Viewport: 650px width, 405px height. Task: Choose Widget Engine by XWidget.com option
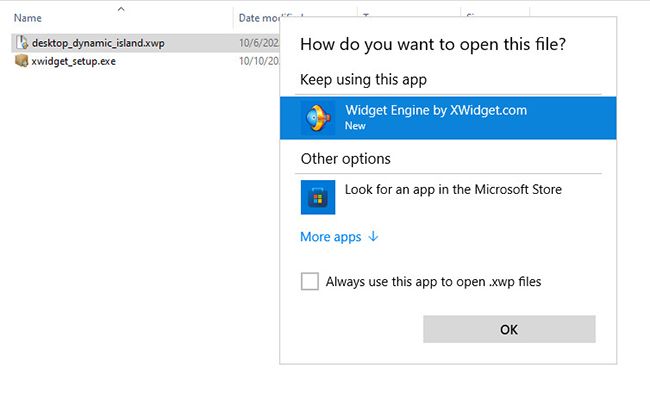pos(448,118)
